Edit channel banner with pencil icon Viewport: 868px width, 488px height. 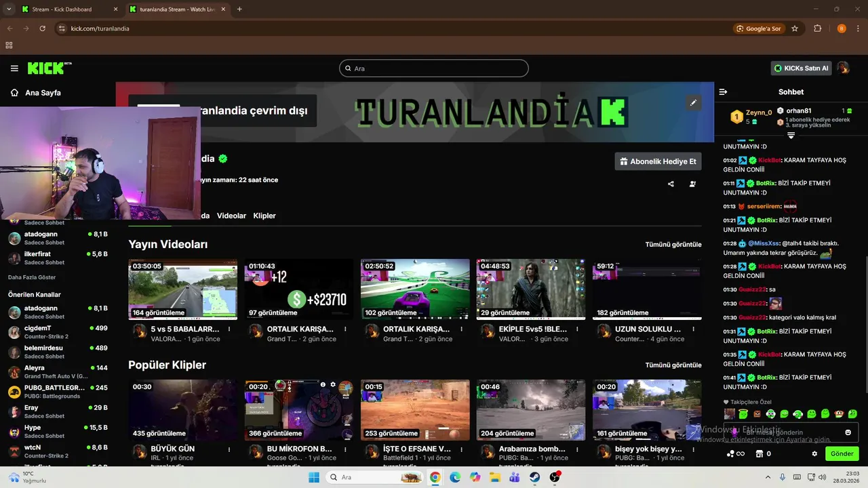(x=693, y=103)
